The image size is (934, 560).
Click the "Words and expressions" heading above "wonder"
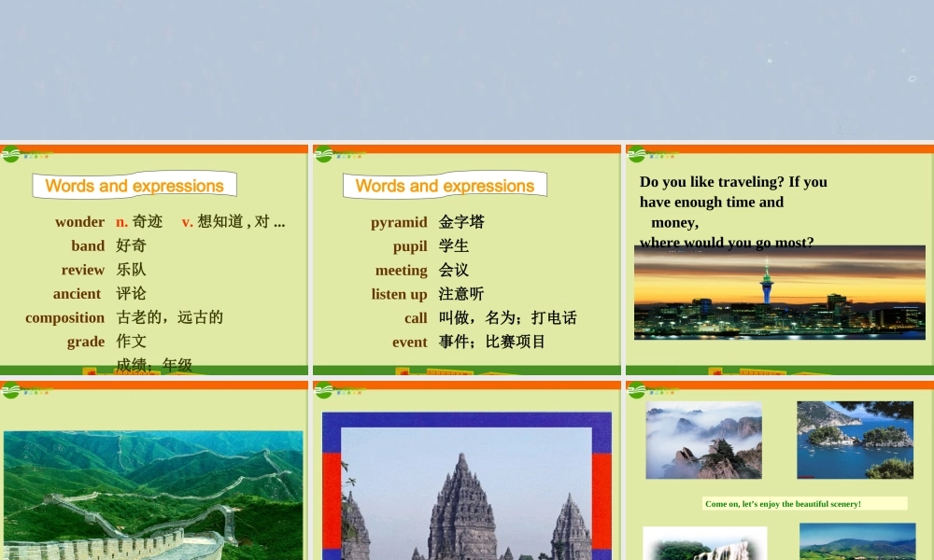(x=134, y=186)
